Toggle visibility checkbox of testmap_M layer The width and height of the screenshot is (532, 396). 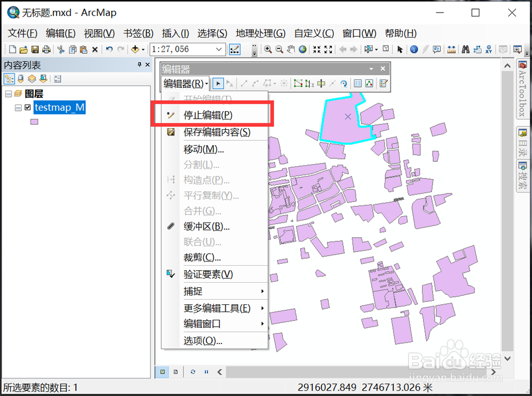click(x=28, y=107)
